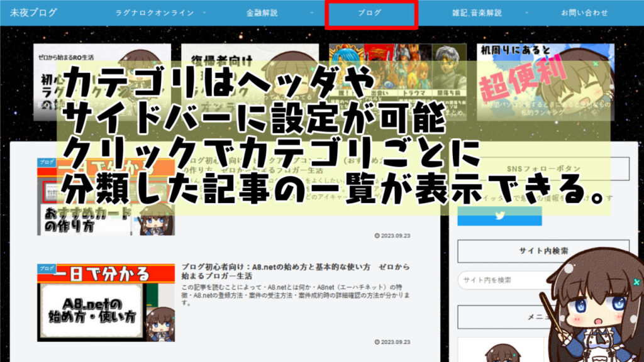Expand the ラグナロクオンライン dropdown arrow

(x=204, y=13)
